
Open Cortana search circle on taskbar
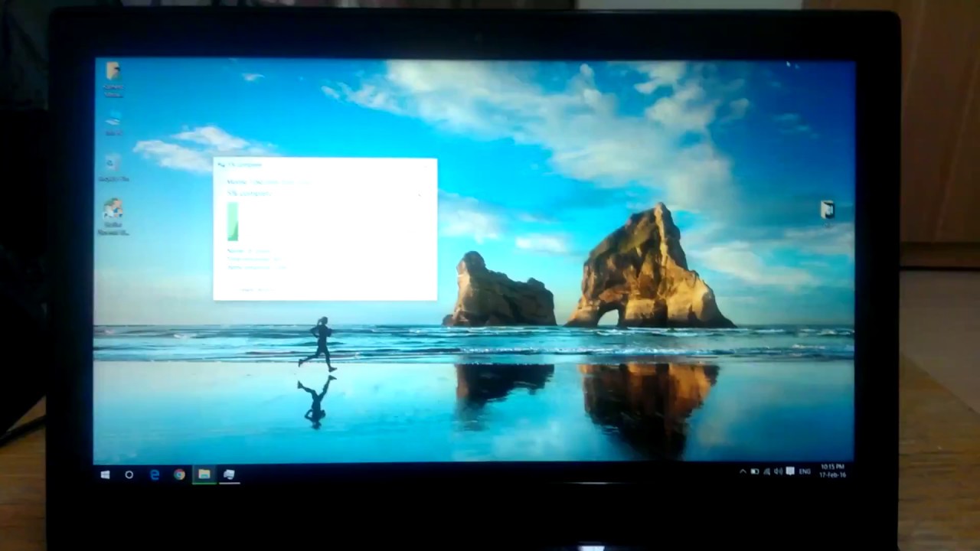tap(129, 475)
